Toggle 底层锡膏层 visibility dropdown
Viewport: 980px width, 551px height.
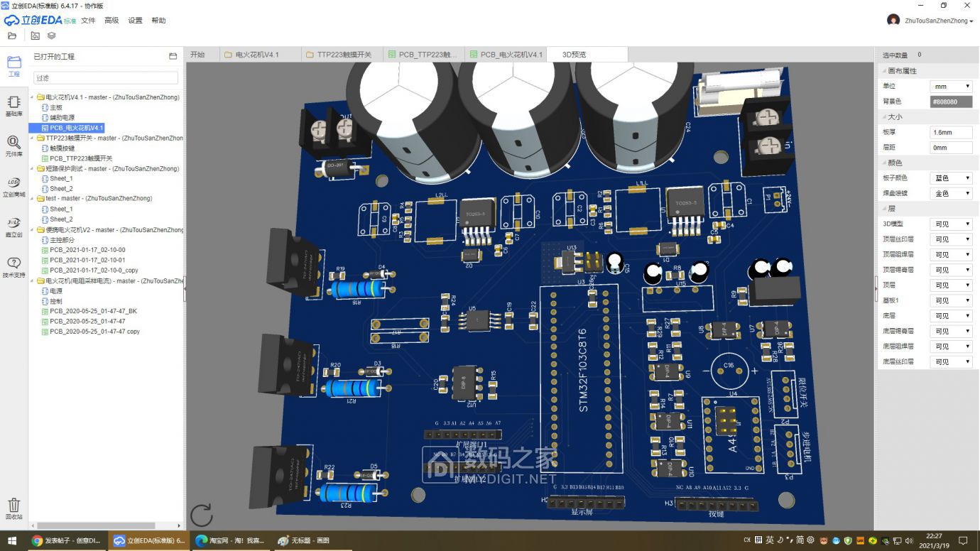(951, 331)
